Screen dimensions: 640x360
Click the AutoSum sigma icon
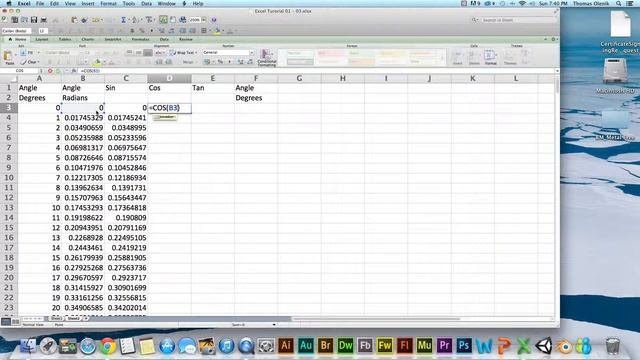[123, 20]
